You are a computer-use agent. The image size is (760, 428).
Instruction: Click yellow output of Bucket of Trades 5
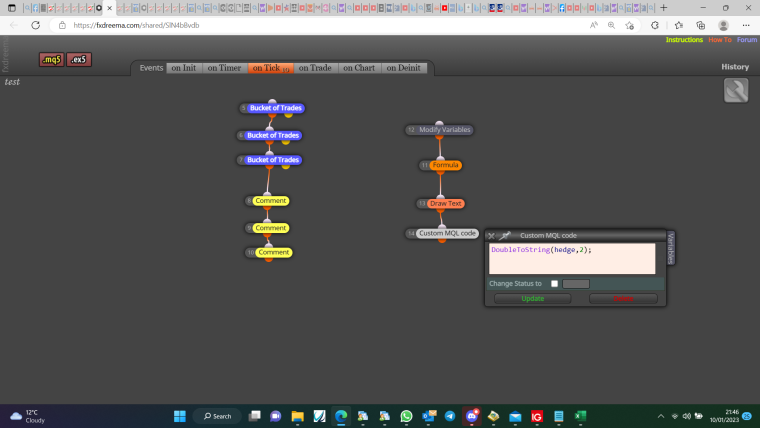pyautogui.click(x=288, y=115)
